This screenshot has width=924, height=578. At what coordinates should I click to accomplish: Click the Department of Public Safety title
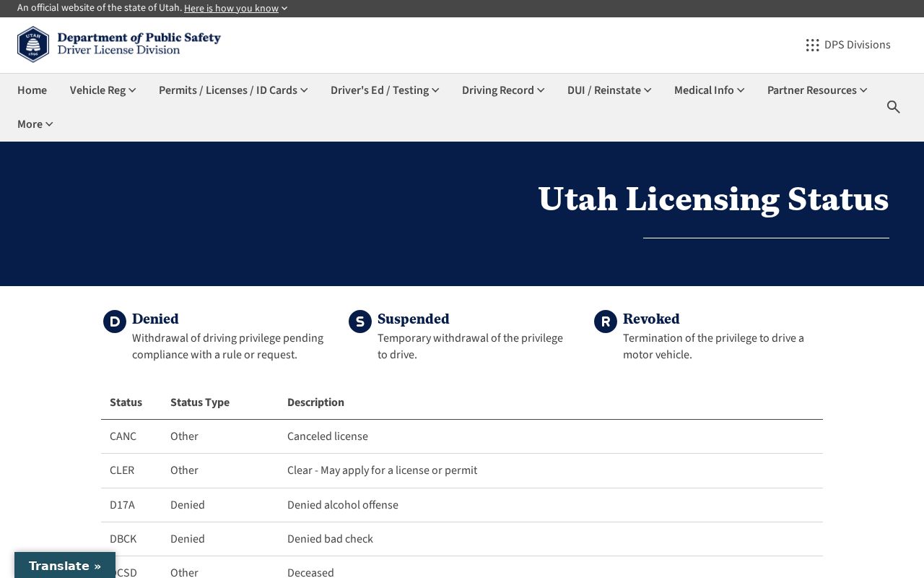click(x=139, y=38)
